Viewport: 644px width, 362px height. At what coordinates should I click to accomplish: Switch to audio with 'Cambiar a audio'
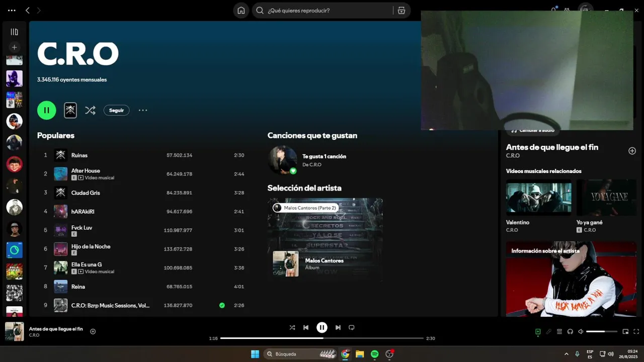click(532, 130)
